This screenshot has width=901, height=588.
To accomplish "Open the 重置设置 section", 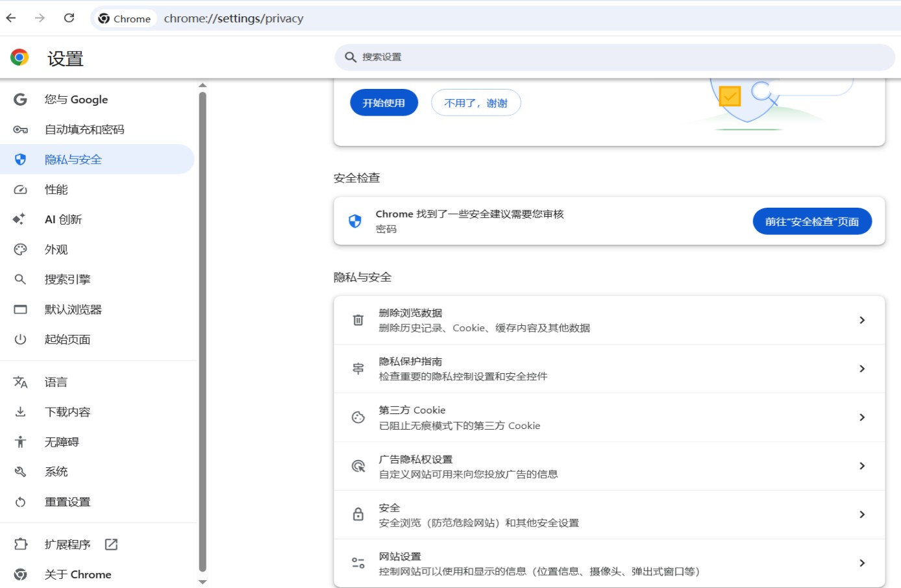I will click(97, 502).
